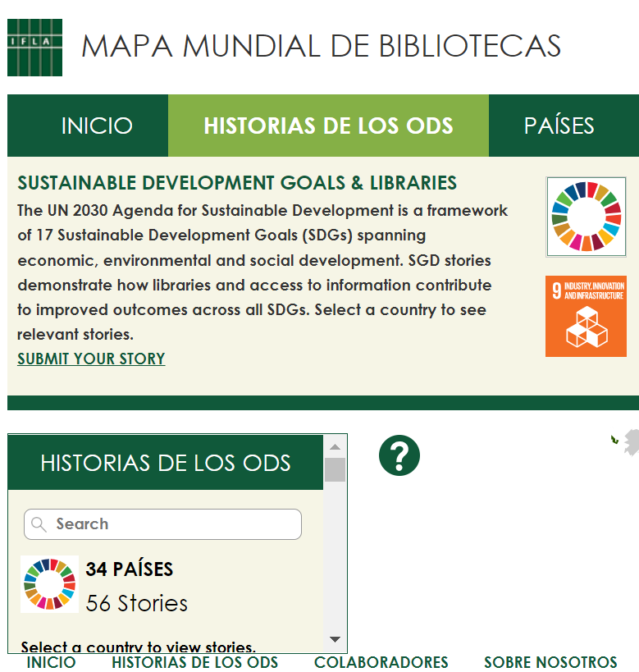Open the Inicio link in the footer
The image size is (639, 672).
point(51,662)
